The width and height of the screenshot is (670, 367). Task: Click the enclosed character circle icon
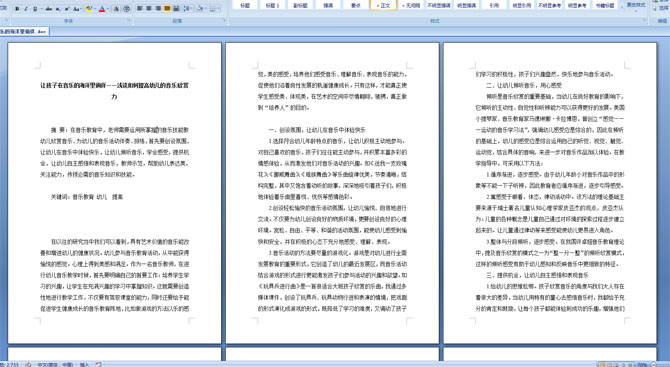[126, 9]
